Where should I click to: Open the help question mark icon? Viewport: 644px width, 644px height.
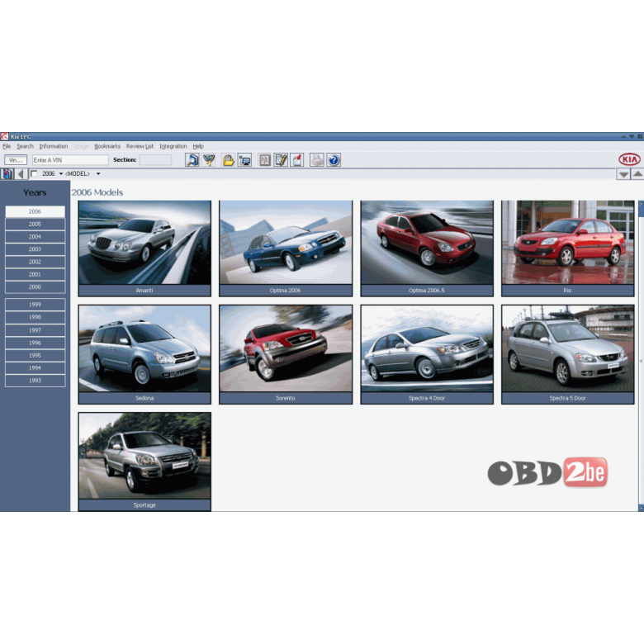tap(334, 160)
